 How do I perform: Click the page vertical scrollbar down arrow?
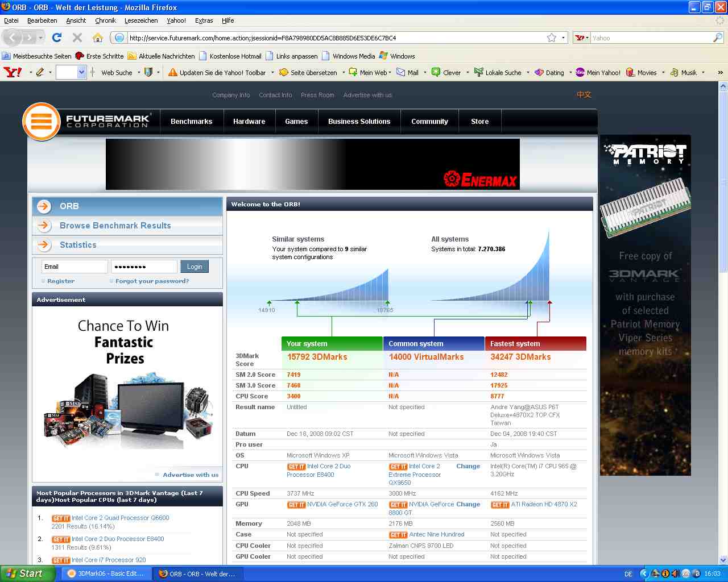723,559
